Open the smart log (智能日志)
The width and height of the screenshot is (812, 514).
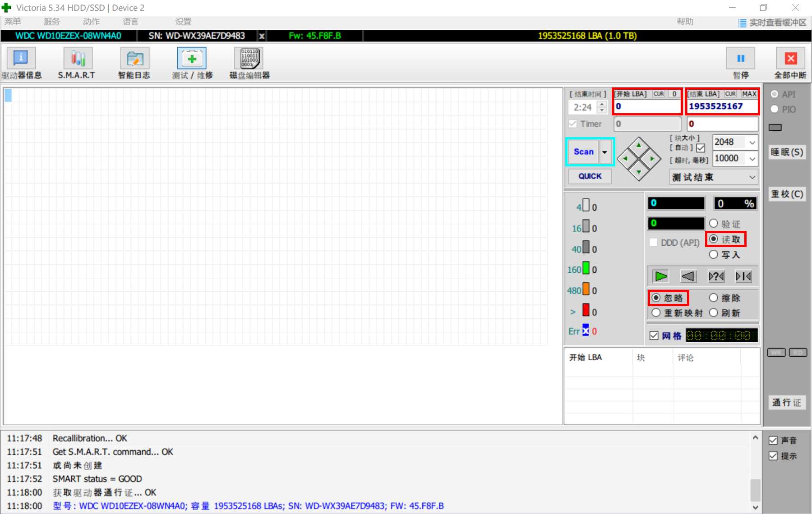[134, 64]
